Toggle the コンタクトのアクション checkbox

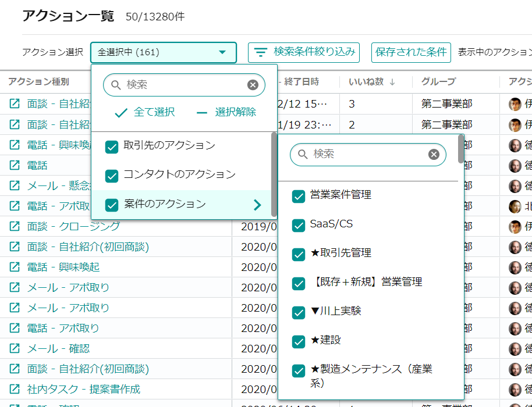pyautogui.click(x=112, y=176)
